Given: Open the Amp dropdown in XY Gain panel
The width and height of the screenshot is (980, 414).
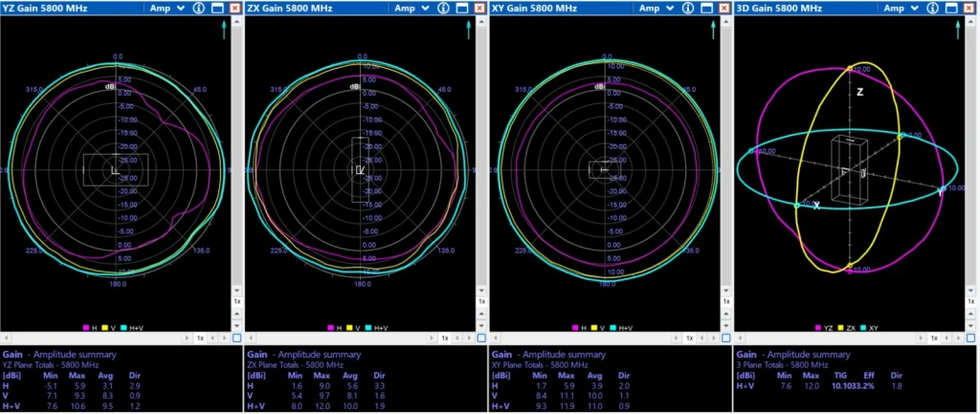Looking at the screenshot, I should [657, 8].
